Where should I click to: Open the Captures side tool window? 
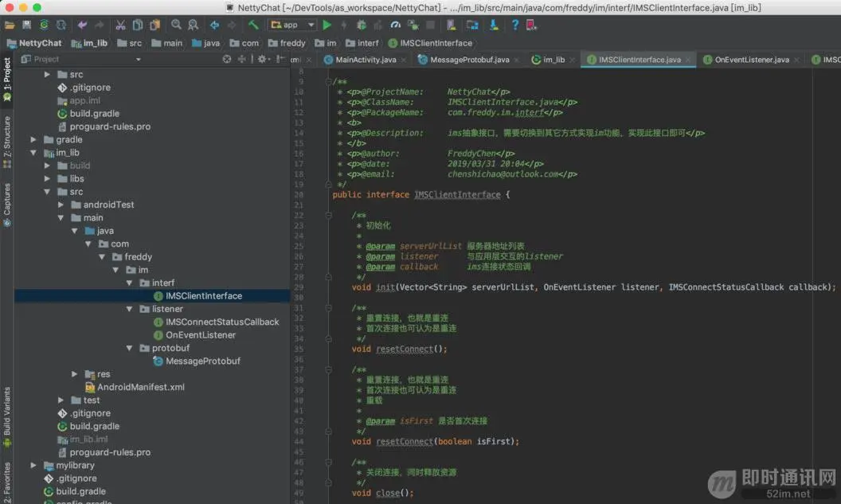coord(7,205)
